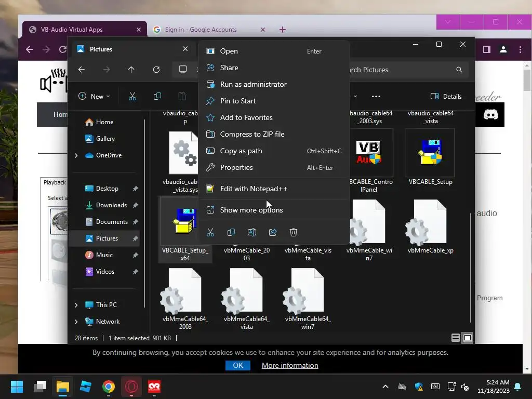Open Opera from the taskbar
Viewport: 532px width, 399px height.
131,387
